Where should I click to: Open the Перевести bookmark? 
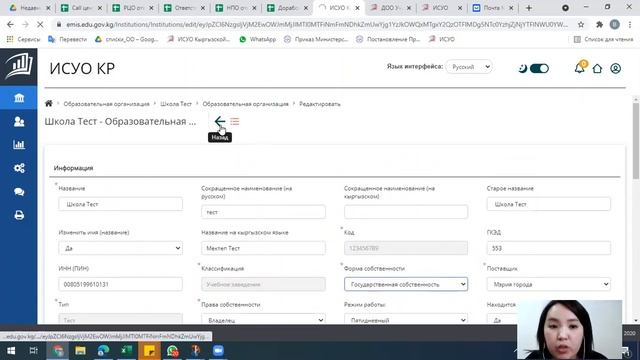tap(68, 39)
